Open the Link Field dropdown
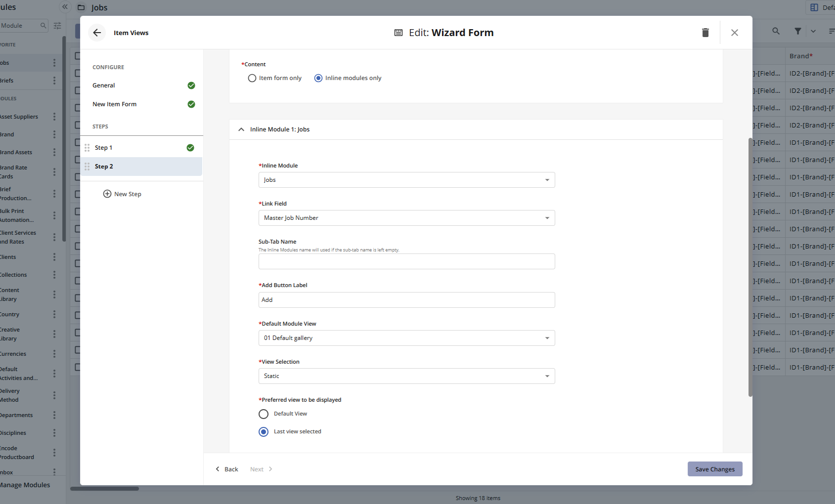835x504 pixels. click(406, 218)
